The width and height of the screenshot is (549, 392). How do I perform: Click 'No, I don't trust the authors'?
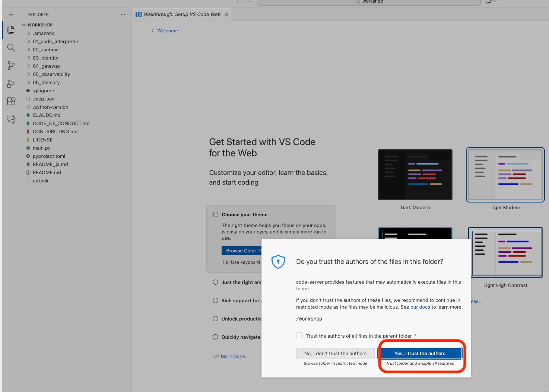coord(335,353)
